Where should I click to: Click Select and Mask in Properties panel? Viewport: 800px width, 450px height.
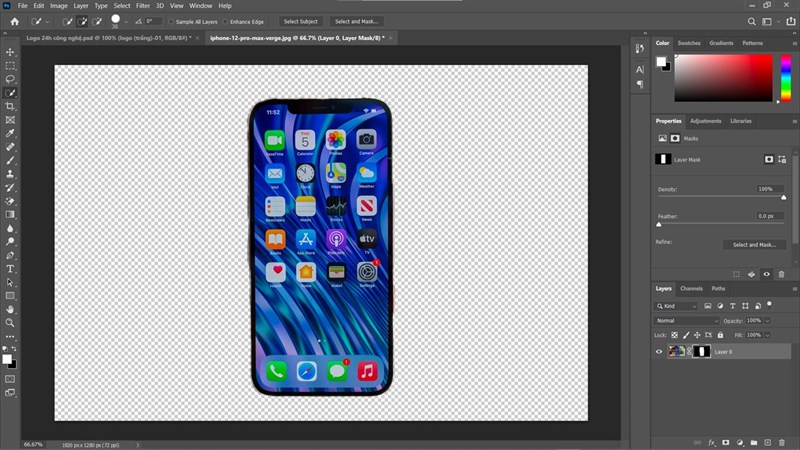[754, 245]
